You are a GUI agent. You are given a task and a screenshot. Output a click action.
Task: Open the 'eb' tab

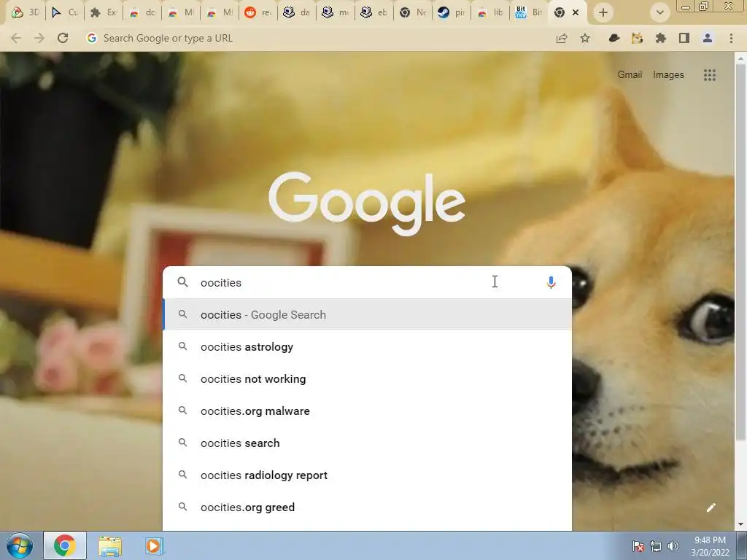click(x=373, y=12)
